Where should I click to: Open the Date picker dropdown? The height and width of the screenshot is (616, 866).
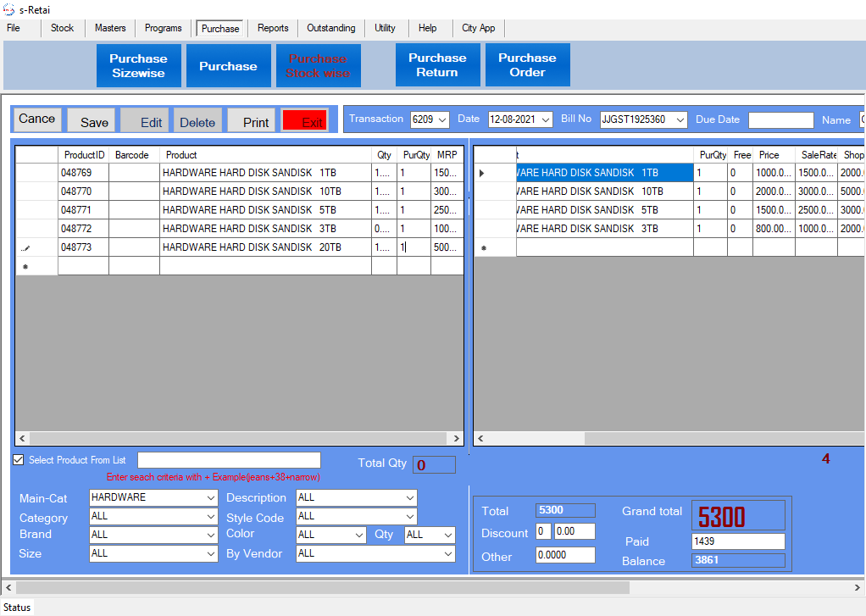click(x=546, y=119)
